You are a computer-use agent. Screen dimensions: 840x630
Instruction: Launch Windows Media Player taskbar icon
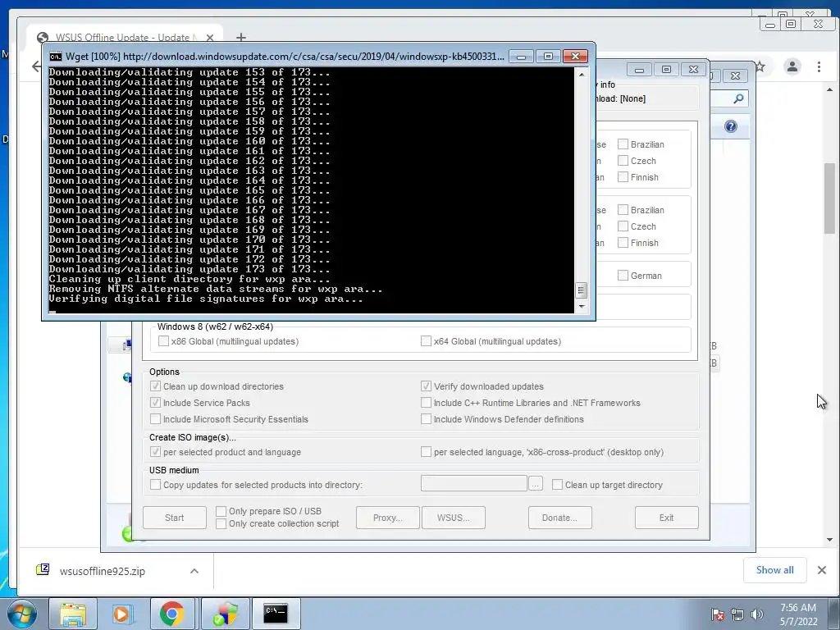tap(121, 614)
